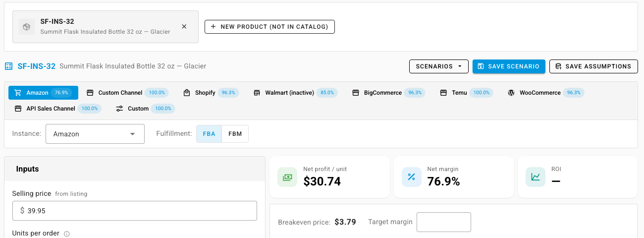The image size is (644, 238).
Task: Select FBM fulfillment option
Action: (x=235, y=134)
